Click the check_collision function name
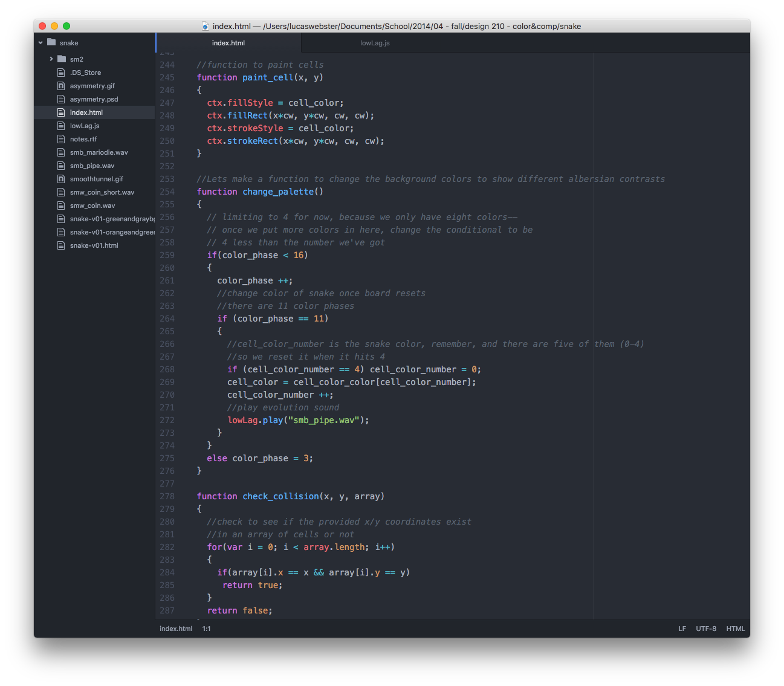The image size is (784, 686). 280,496
